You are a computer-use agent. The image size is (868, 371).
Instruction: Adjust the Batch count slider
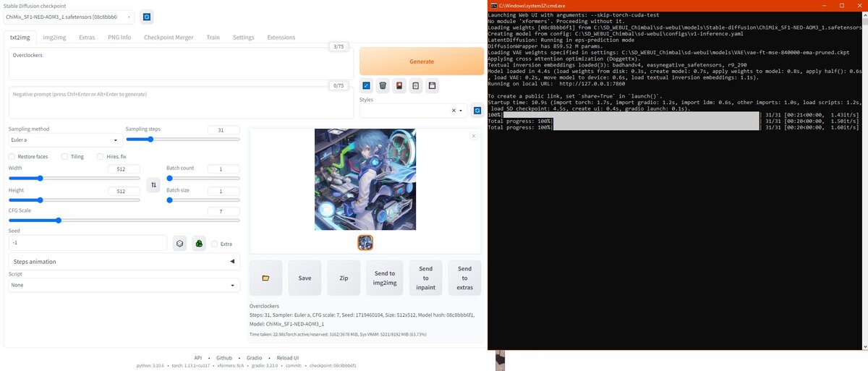tap(203, 178)
